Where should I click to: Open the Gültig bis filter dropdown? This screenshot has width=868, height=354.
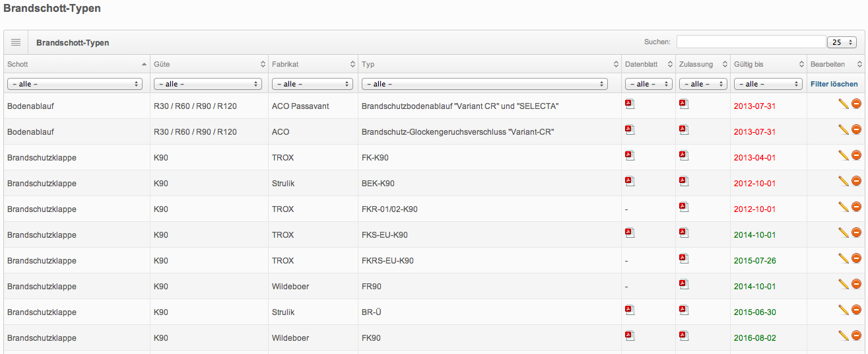768,84
